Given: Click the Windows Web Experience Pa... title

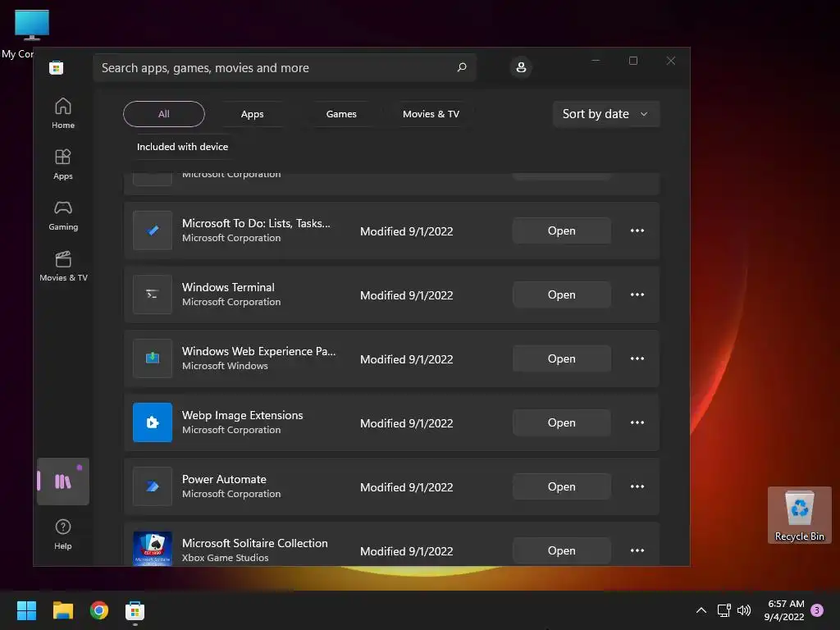Looking at the screenshot, I should point(258,351).
